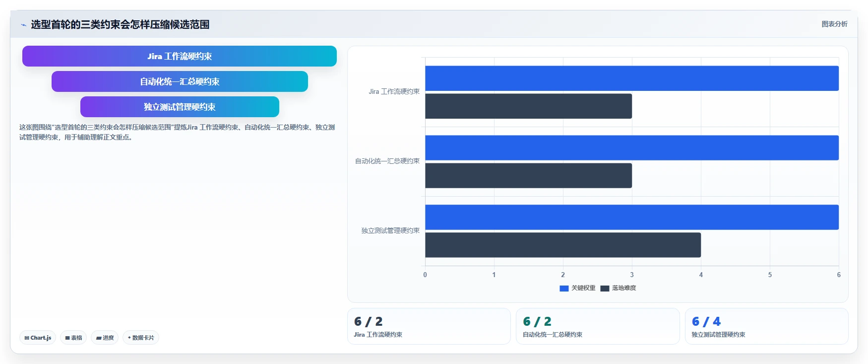868x364 pixels.
Task: Click the 独立测试管理硬约束 y-axis label
Action: point(390,231)
